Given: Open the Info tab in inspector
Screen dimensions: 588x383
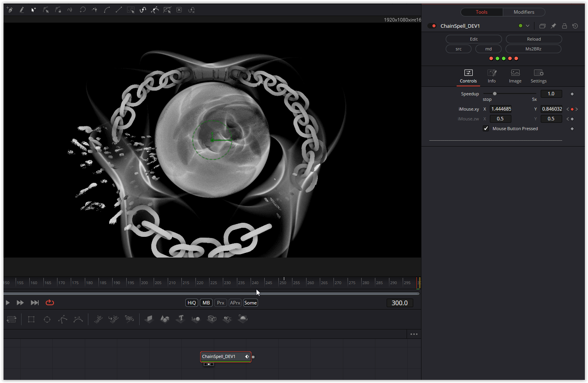Looking at the screenshot, I should coord(491,76).
